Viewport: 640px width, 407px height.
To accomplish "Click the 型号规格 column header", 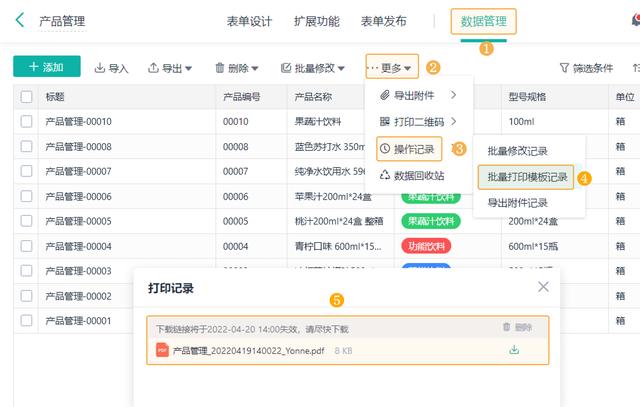I will [527, 97].
